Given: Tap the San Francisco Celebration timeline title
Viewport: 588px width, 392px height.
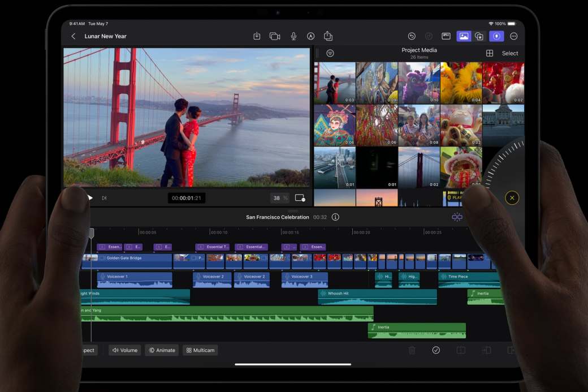Looking at the screenshot, I should tap(278, 217).
